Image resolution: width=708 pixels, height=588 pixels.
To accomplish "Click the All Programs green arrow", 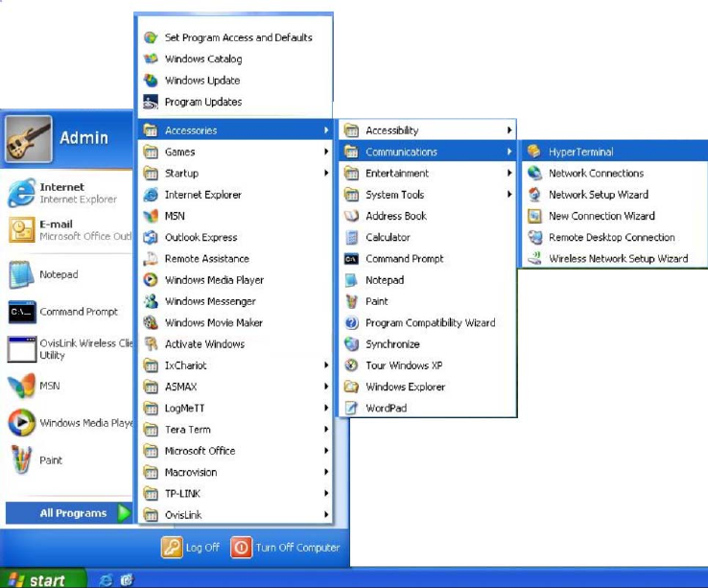I will tap(124, 513).
